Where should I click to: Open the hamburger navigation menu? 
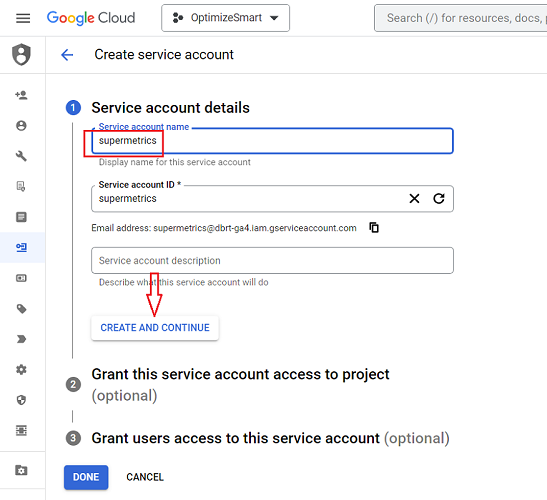point(23,18)
